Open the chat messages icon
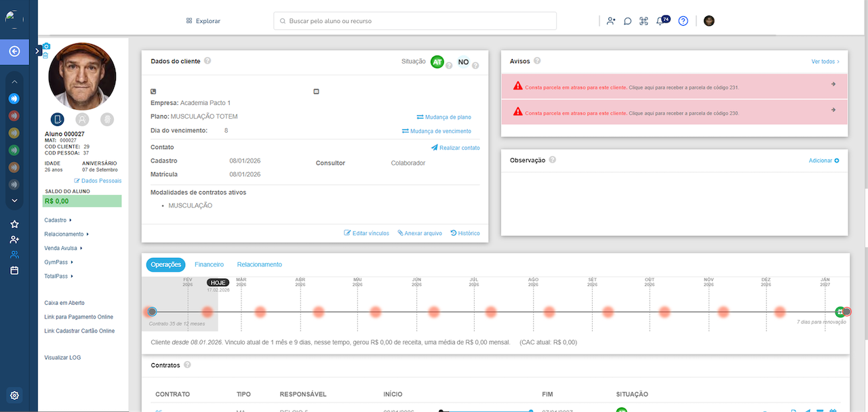The image size is (868, 412). (x=627, y=21)
